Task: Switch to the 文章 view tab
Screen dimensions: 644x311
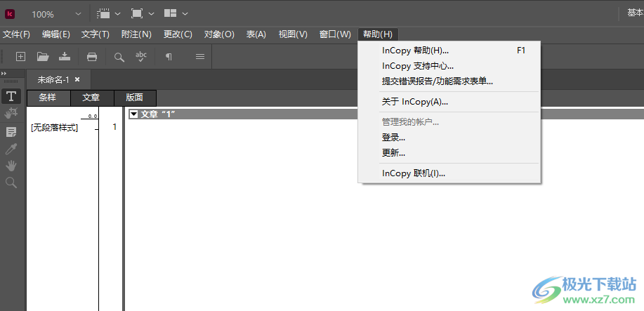Action: pyautogui.click(x=92, y=98)
